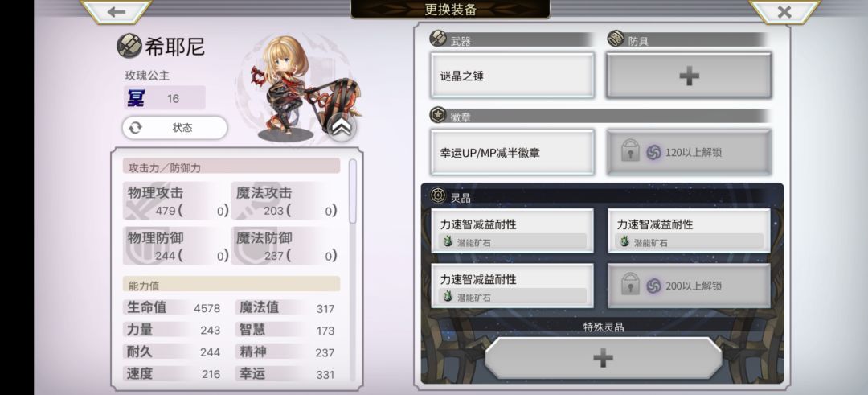Click the 武器 section hammer icon

coord(439,39)
